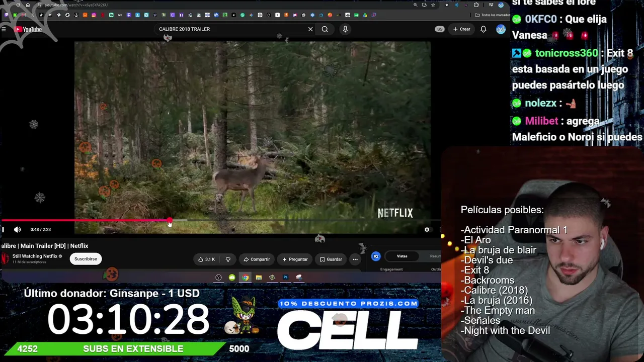Clear the search box with the X
This screenshot has width=644, height=362.
point(310,29)
